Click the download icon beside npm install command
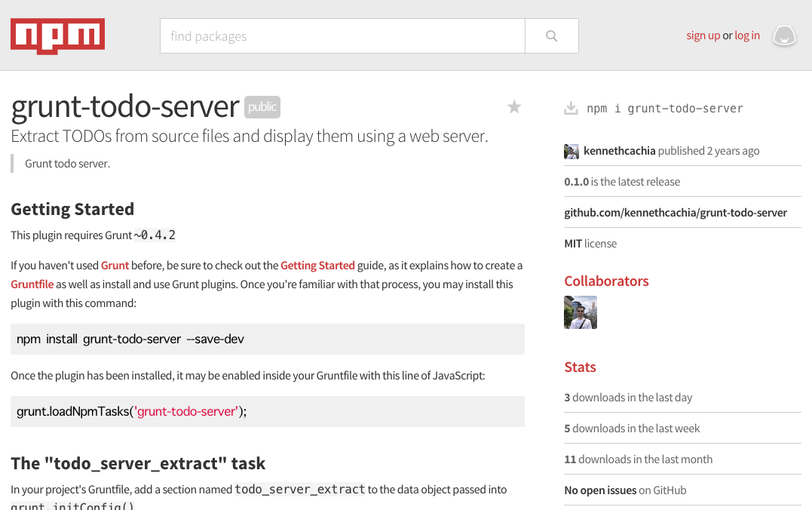The width and height of the screenshot is (812, 510). click(571, 109)
